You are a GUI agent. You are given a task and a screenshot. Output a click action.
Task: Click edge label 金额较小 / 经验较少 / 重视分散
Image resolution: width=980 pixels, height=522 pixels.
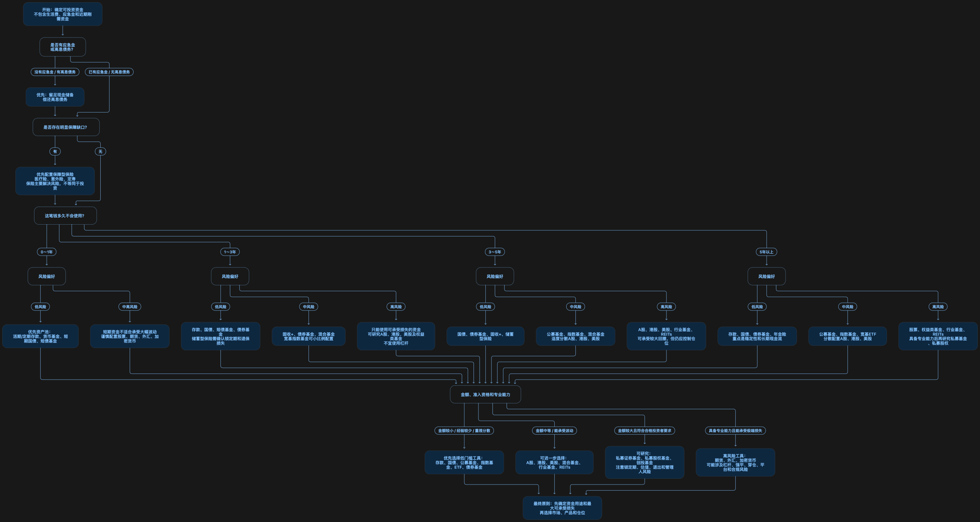[x=464, y=431]
